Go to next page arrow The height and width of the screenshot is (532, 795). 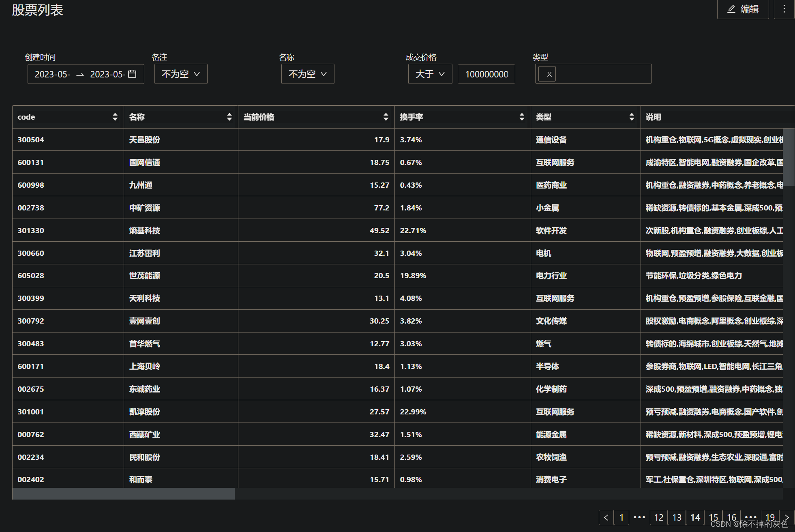[x=786, y=517]
